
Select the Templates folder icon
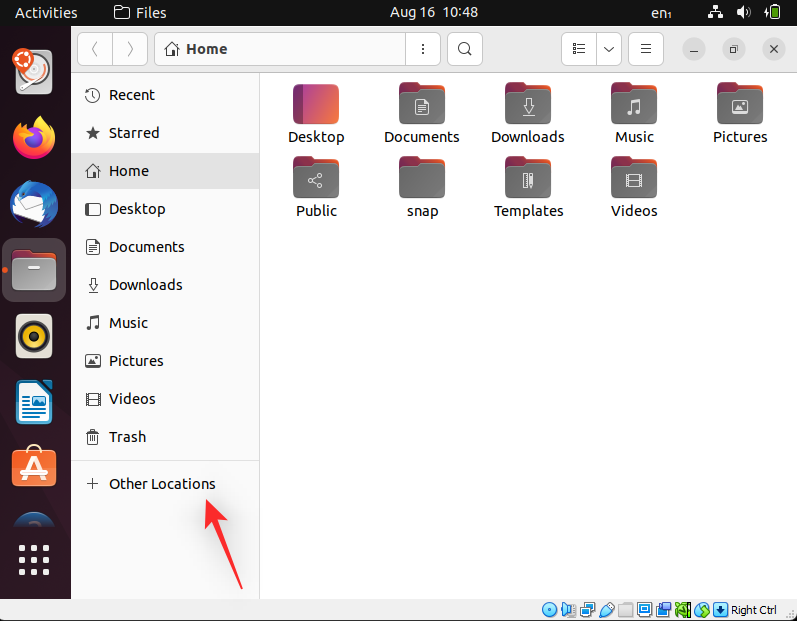pyautogui.click(x=528, y=177)
